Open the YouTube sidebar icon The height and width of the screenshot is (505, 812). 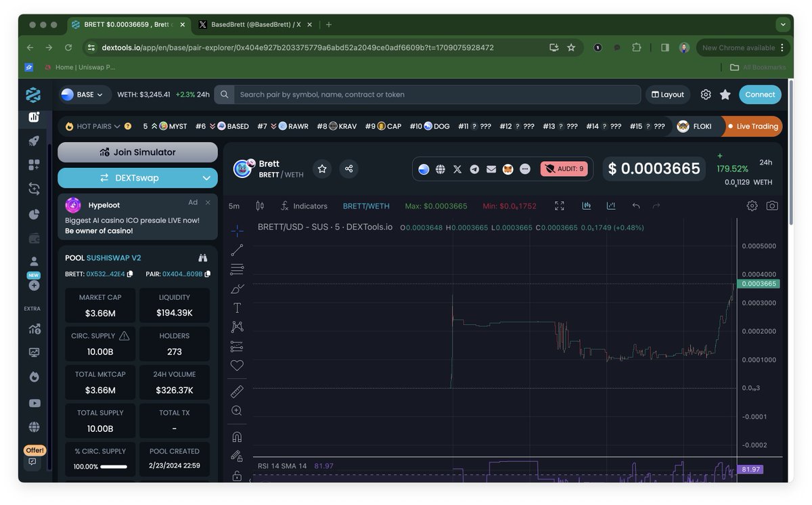pyautogui.click(x=34, y=403)
